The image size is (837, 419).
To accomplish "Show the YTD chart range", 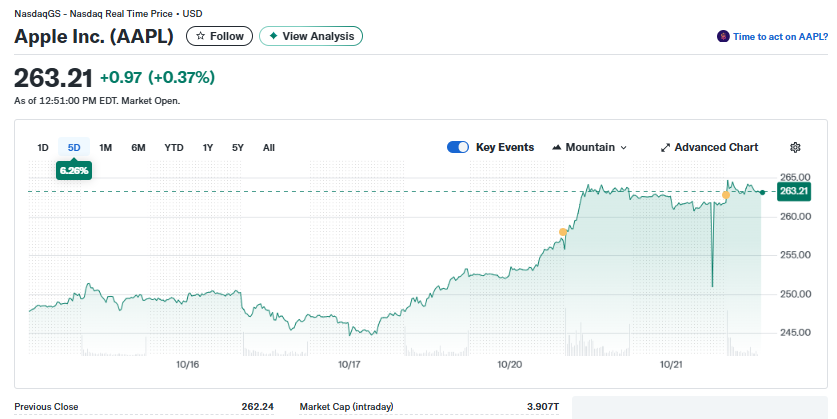I will [174, 148].
